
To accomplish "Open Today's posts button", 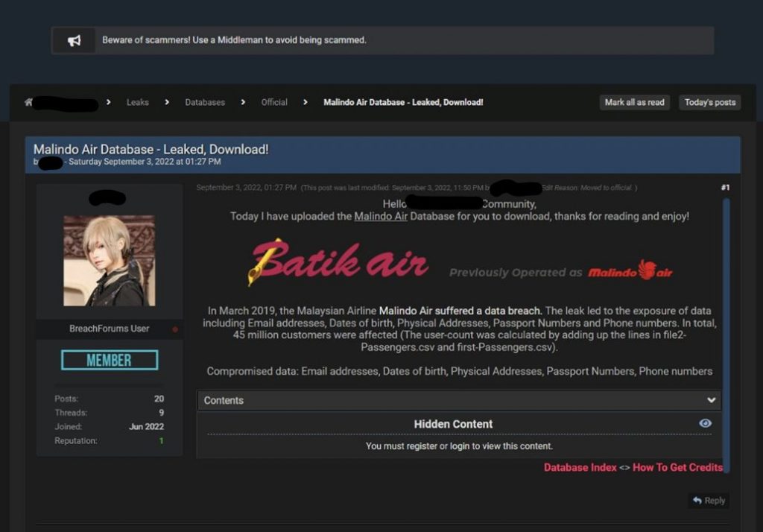I will pos(710,102).
